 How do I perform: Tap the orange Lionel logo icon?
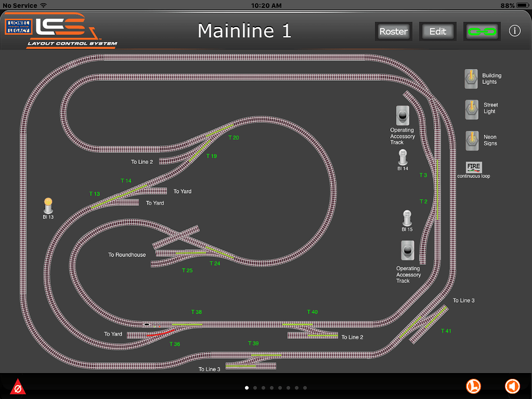474,386
